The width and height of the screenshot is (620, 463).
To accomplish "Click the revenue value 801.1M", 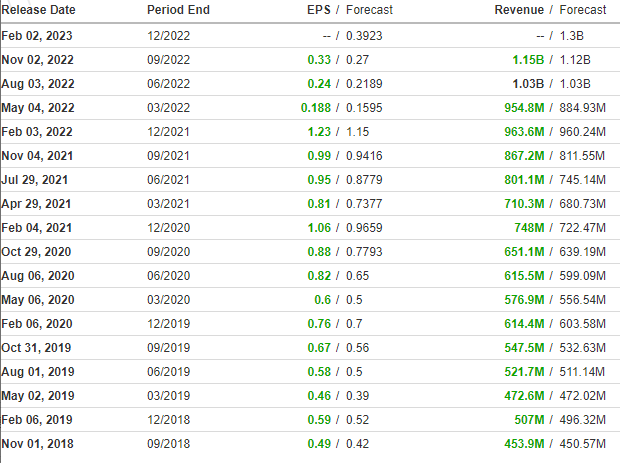I will [x=524, y=180].
